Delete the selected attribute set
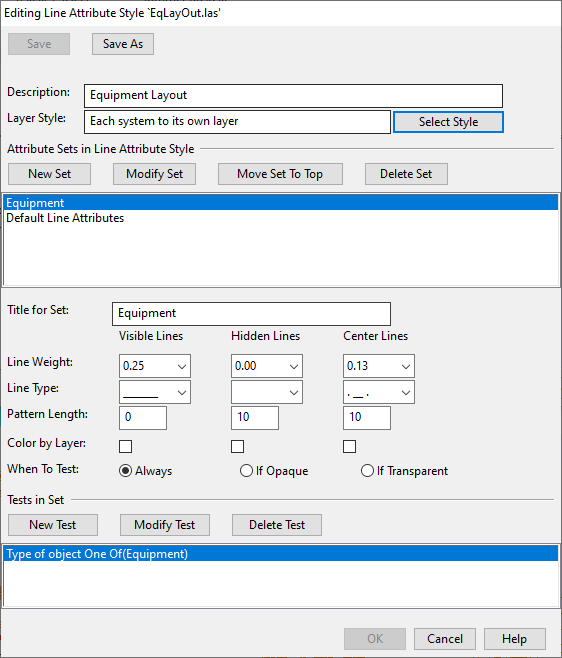This screenshot has width=562, height=658. click(x=406, y=174)
